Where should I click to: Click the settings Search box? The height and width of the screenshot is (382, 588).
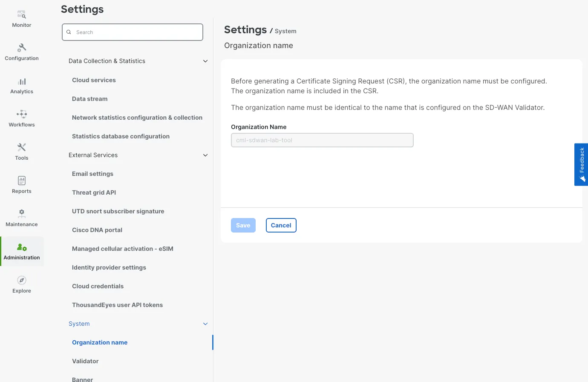pyautogui.click(x=133, y=32)
